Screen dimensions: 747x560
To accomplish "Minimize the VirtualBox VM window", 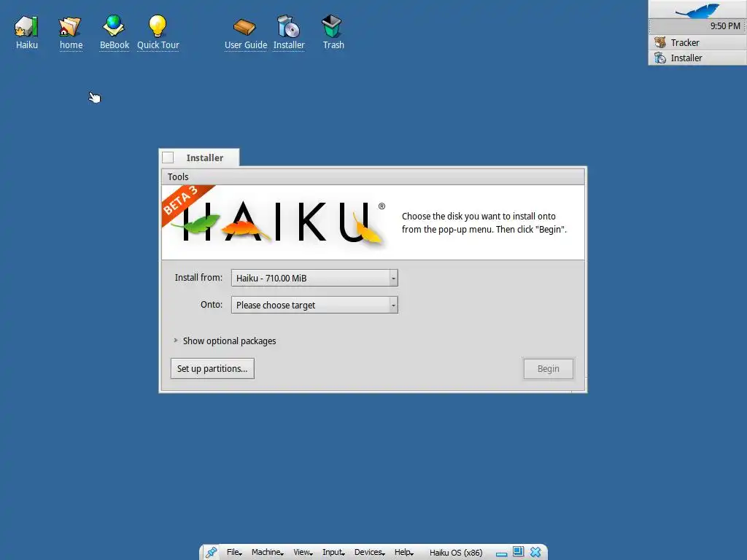I will point(501,554).
